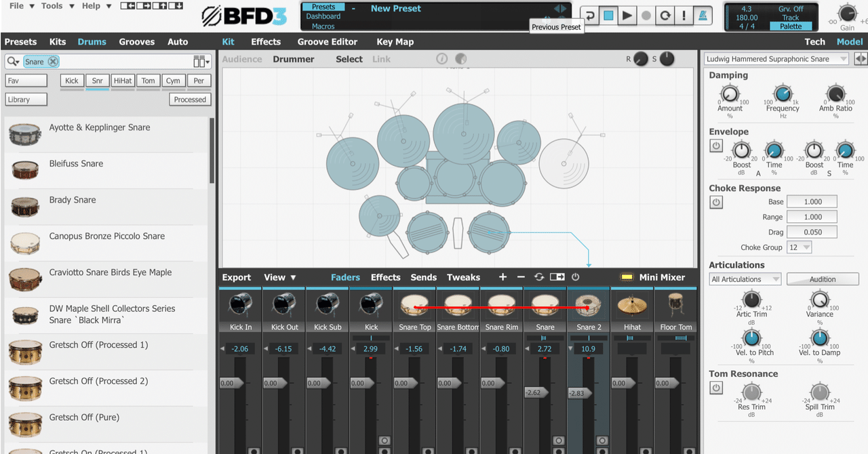Select the Kick Sub channel drum icon
This screenshot has height=454, width=868.
(328, 306)
